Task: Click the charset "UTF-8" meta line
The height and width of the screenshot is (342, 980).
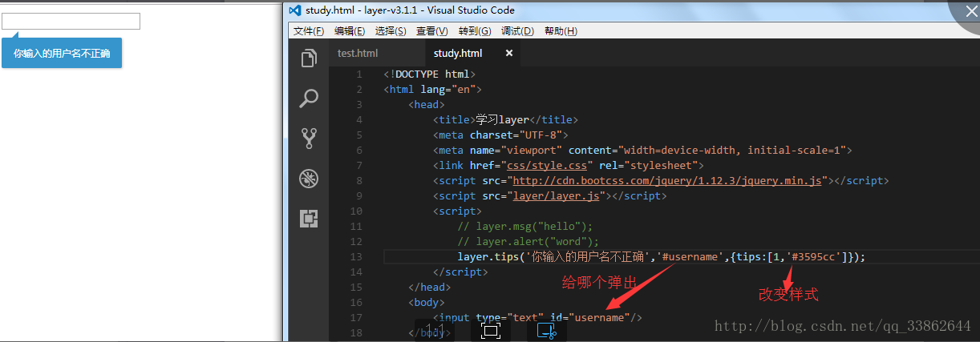Action: (x=501, y=135)
